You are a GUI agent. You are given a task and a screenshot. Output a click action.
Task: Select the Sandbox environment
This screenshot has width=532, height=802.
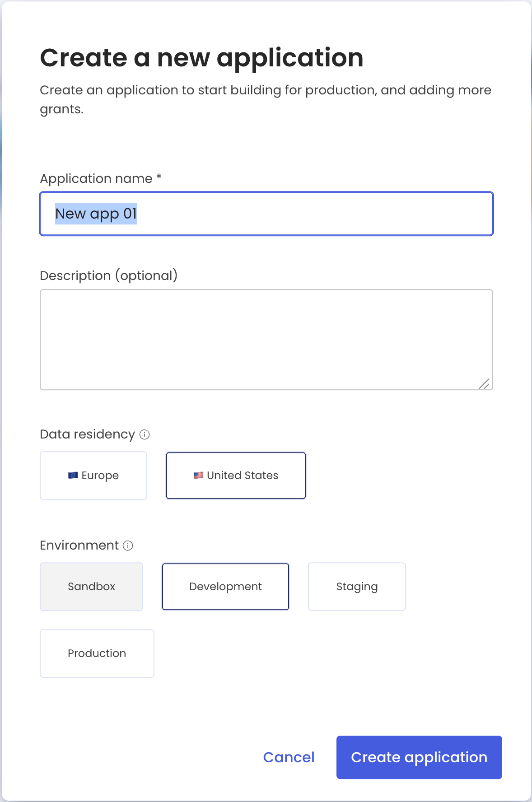tap(91, 587)
